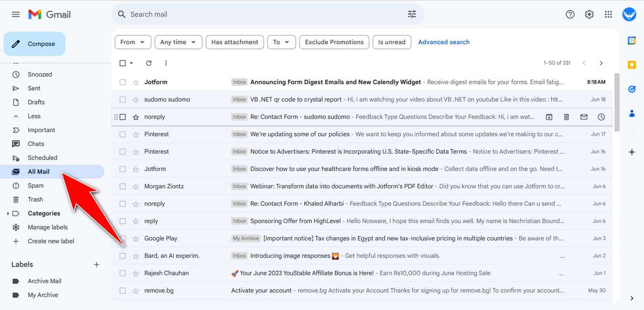Snooze the noreply email with clock icon

(x=601, y=116)
